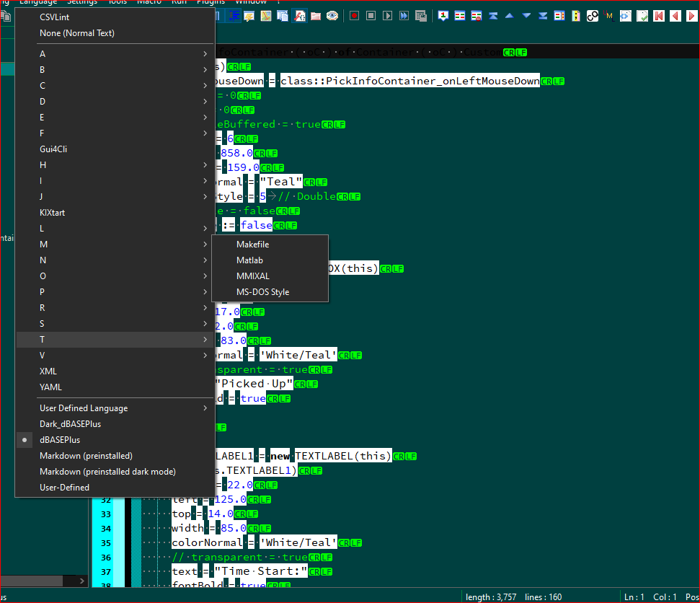This screenshot has height=603, width=700.
Task: Pick Gui4Cli language entry
Action: (x=115, y=149)
